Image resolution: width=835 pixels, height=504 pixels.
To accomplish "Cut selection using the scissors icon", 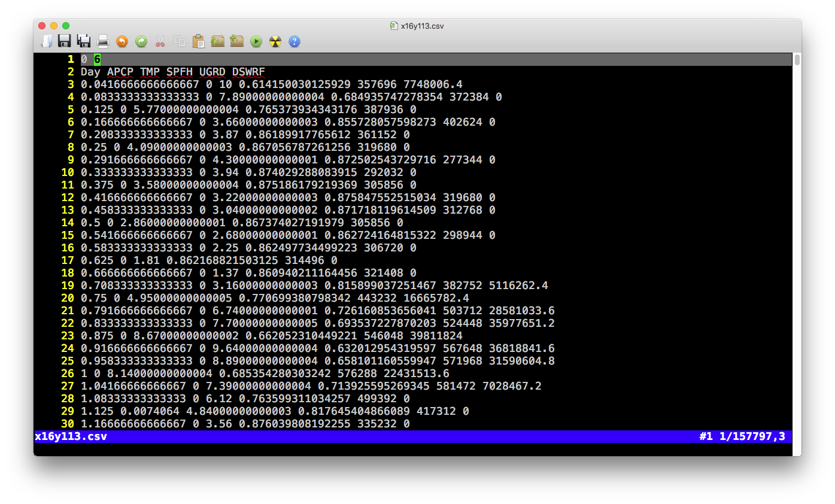I will click(160, 41).
